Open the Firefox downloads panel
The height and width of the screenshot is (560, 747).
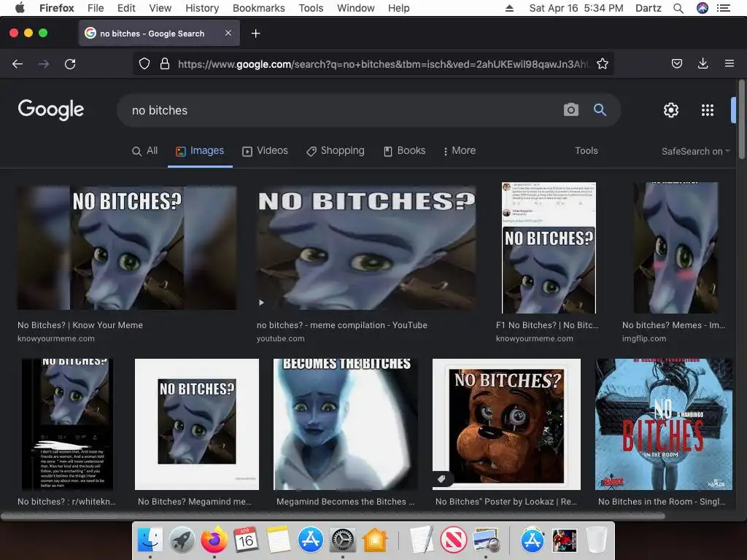tap(703, 64)
